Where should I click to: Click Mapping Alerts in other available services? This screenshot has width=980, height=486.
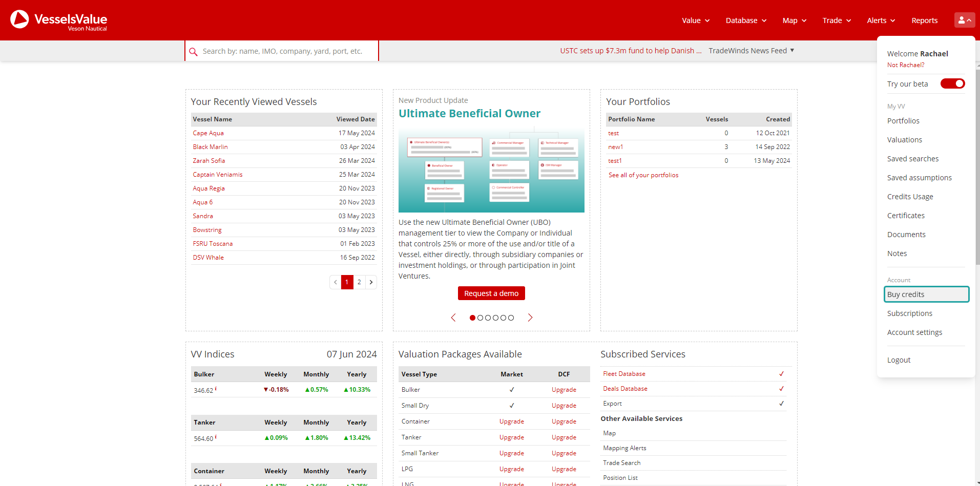pyautogui.click(x=624, y=448)
